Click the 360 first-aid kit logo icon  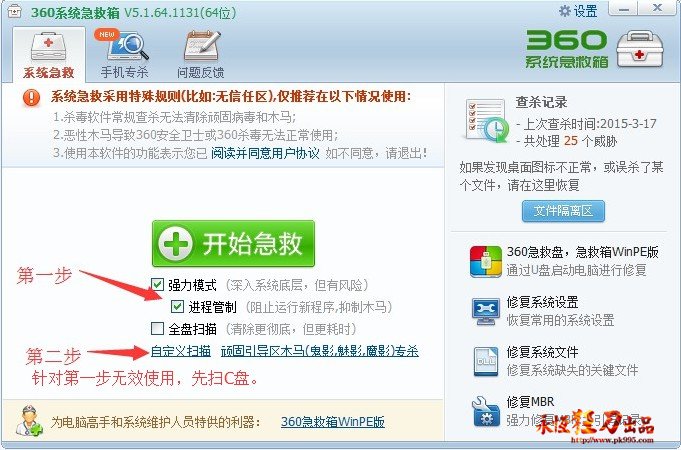[640, 49]
